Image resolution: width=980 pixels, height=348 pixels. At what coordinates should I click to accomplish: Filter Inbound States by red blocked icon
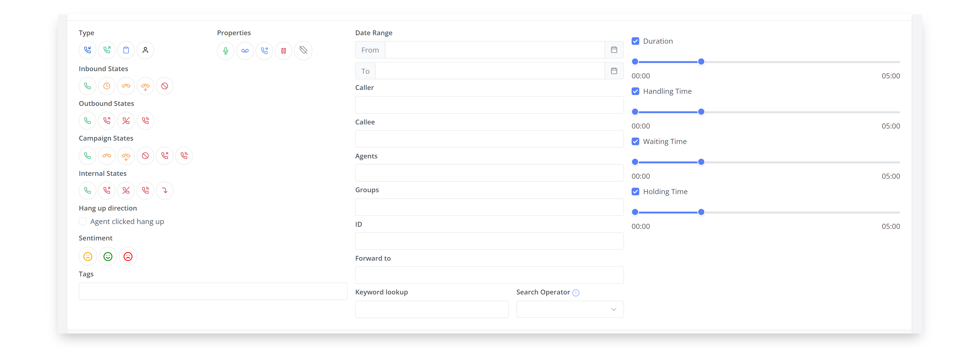click(165, 86)
